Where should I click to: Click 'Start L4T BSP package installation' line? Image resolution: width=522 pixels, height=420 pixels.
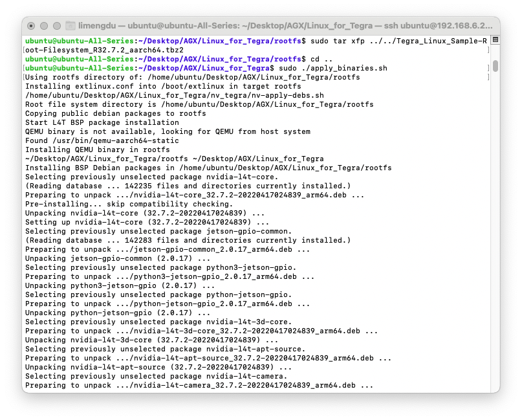point(102,122)
